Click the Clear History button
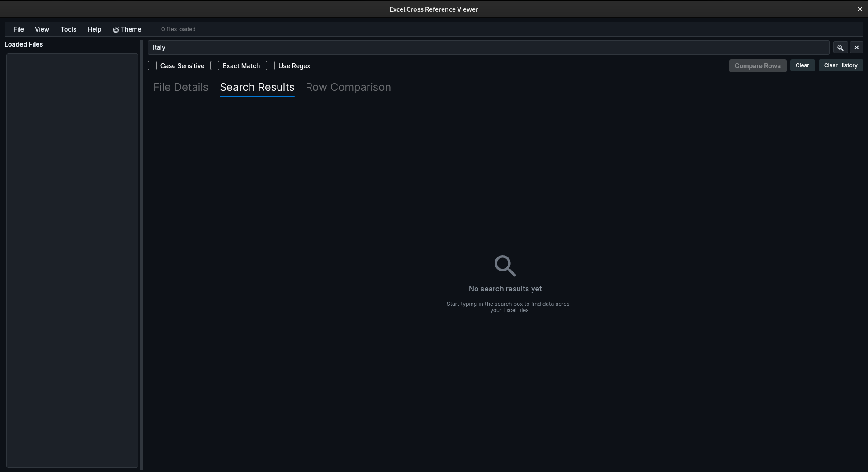The image size is (868, 472). point(840,65)
